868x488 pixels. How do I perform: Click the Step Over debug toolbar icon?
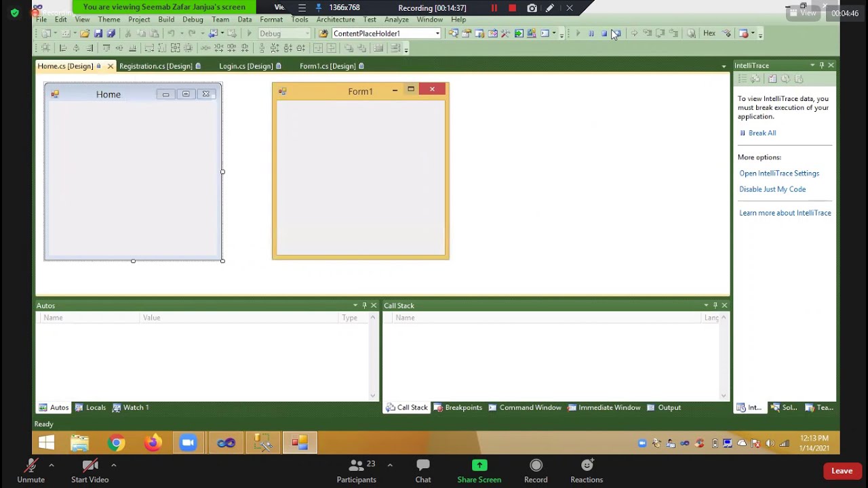click(x=660, y=33)
